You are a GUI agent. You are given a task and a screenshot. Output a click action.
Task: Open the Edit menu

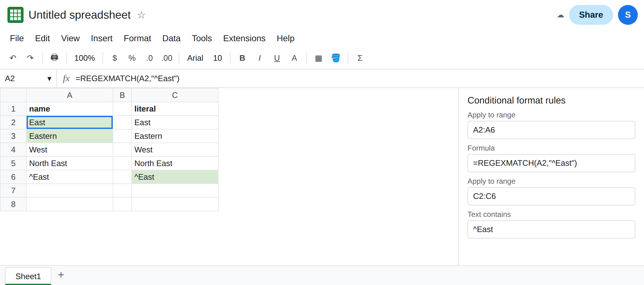click(x=42, y=38)
